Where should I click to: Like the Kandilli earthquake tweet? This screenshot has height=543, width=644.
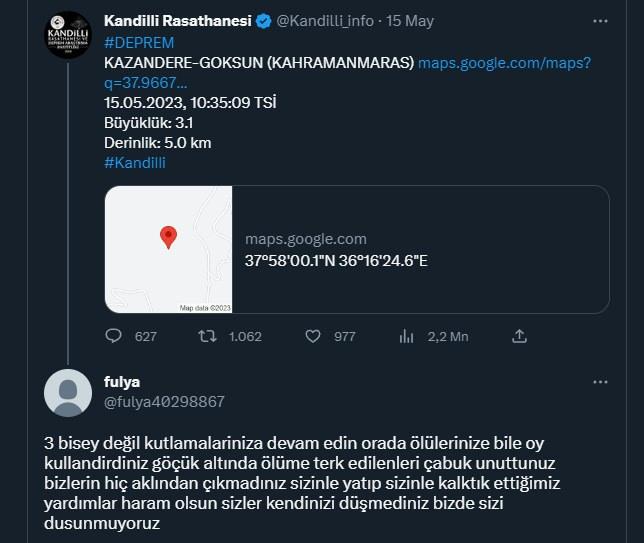coord(313,336)
